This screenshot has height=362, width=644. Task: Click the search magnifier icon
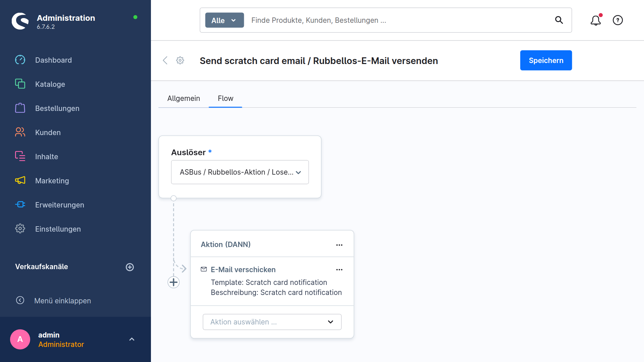point(559,20)
